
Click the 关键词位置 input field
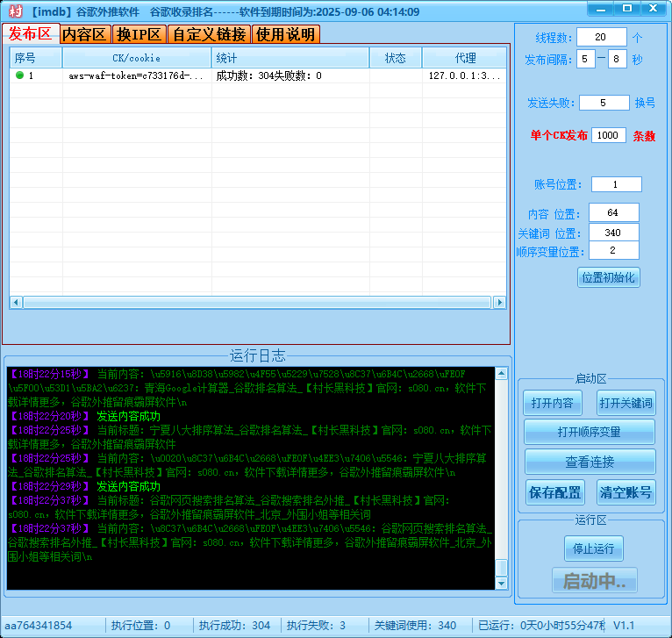(613, 233)
